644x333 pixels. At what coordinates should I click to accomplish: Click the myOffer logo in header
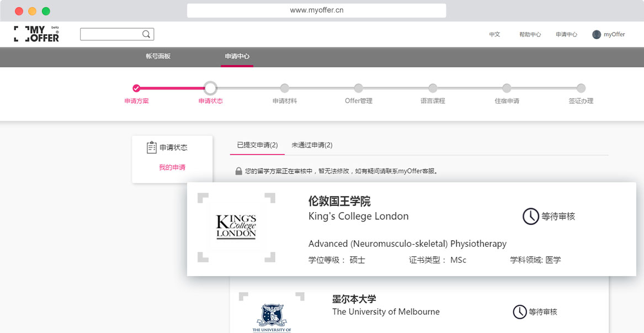(36, 34)
